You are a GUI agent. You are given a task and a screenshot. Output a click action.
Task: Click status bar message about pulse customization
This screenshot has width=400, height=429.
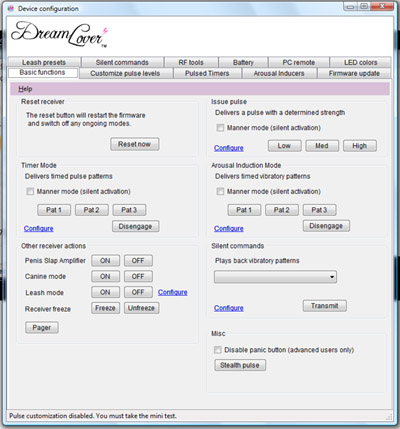(x=93, y=416)
